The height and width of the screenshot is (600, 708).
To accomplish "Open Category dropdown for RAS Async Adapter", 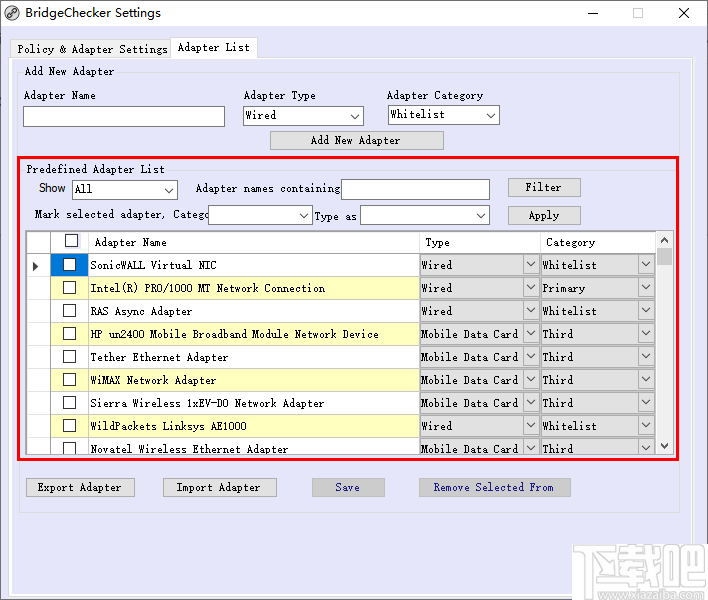I will tap(646, 311).
